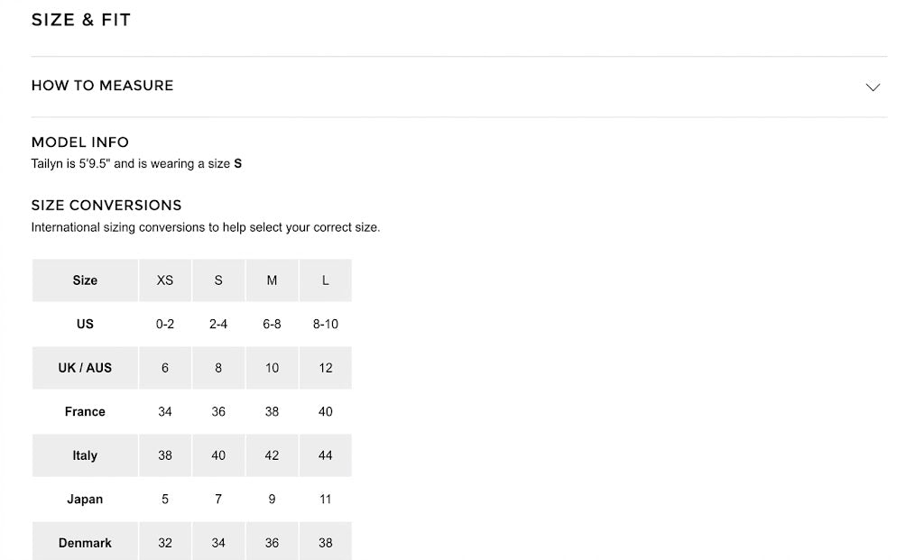The width and height of the screenshot is (924, 560).
Task: Click the Italy row label
Action: tap(85, 455)
